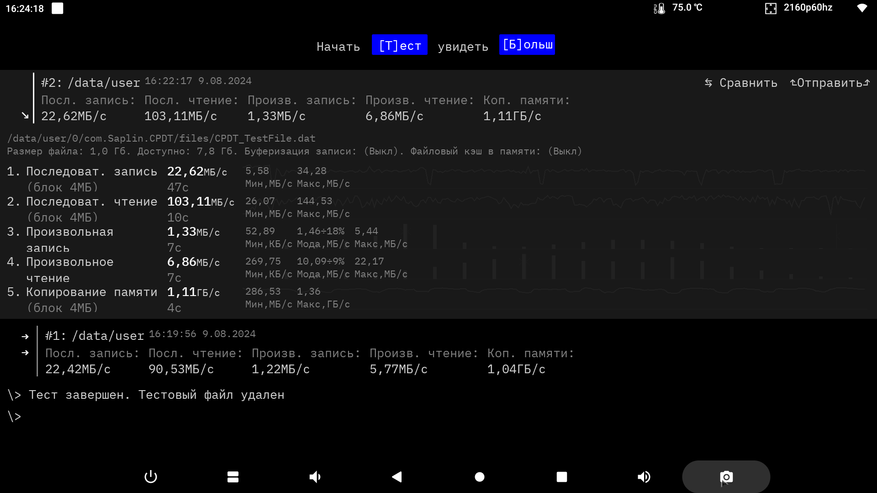Click the Отправить send button
The image size is (877, 493).
[829, 83]
